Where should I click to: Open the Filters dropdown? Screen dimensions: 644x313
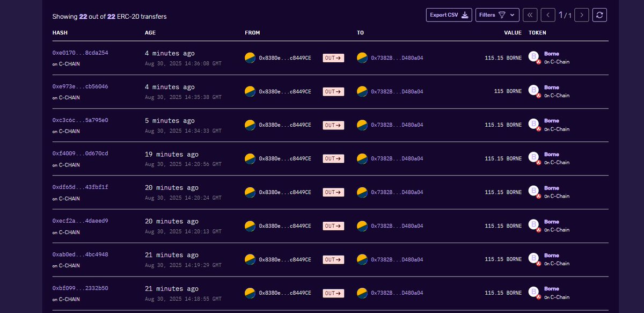point(497,14)
